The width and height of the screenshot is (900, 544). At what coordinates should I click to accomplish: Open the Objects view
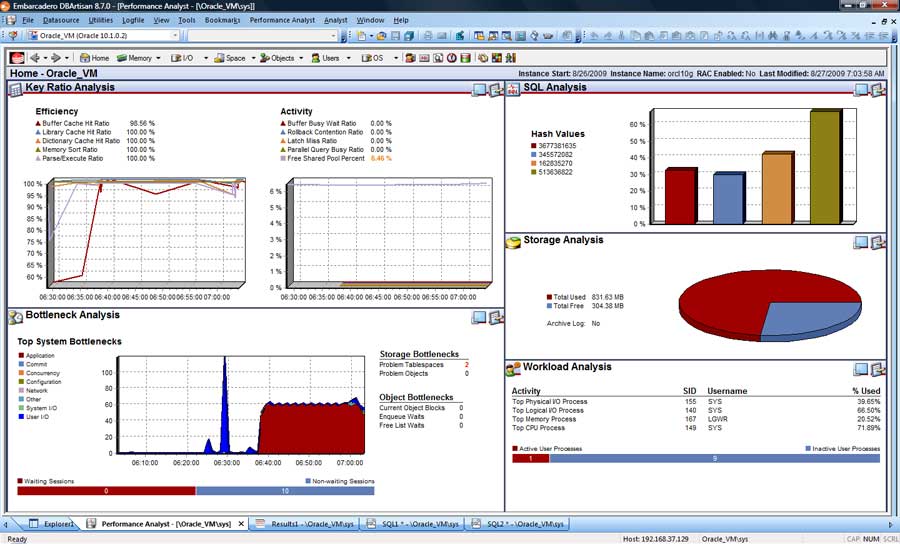tap(277, 58)
